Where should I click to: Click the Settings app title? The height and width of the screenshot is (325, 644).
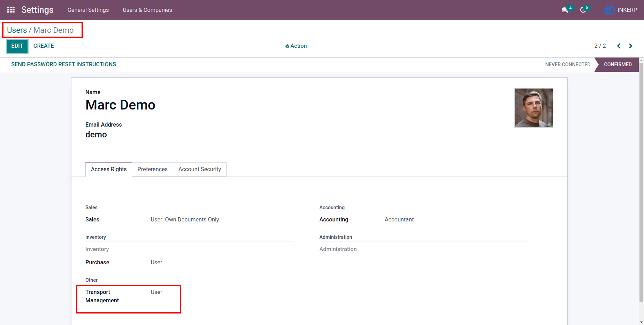click(x=37, y=10)
